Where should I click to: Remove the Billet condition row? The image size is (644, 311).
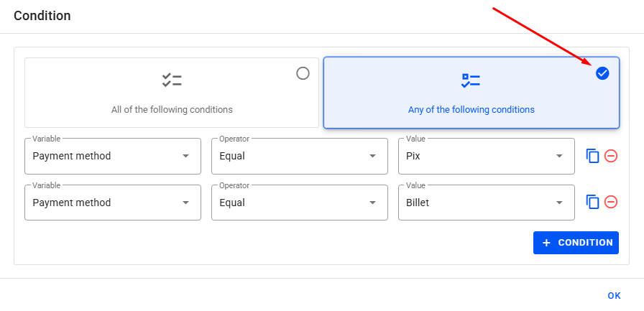[611, 203]
